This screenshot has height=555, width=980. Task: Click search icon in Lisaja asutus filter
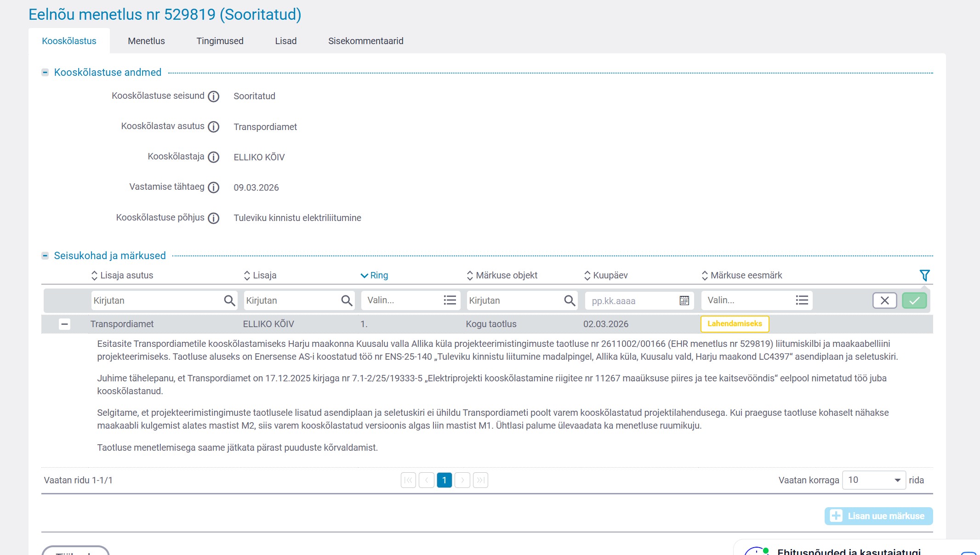(x=229, y=300)
